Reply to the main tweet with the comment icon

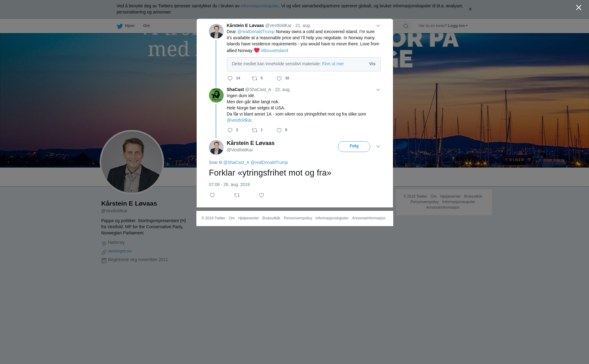tap(212, 195)
